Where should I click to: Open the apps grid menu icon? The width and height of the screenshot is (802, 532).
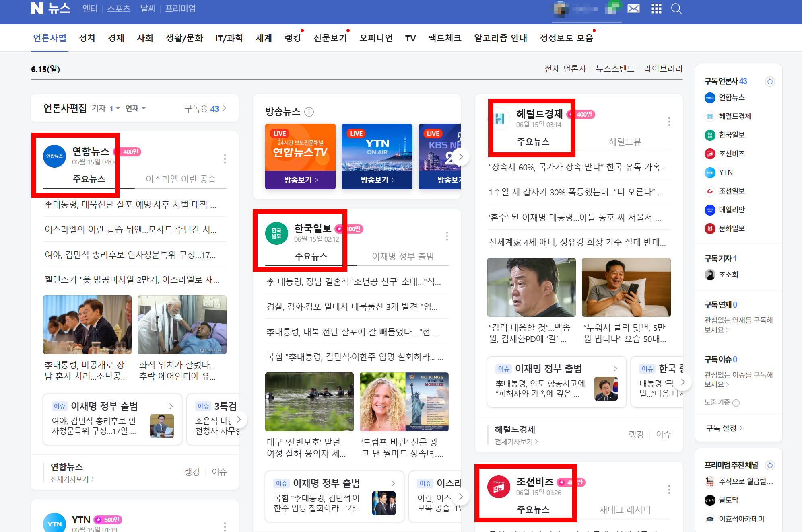(x=656, y=8)
